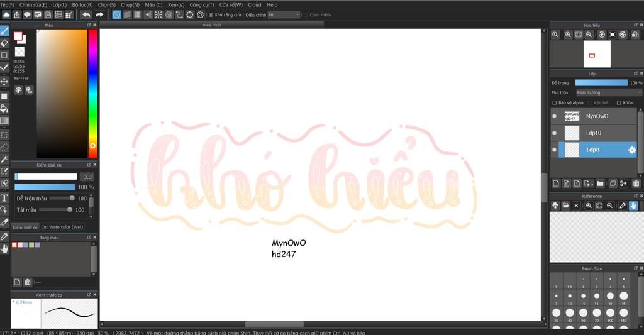Screen dimensions: 644x335
Task: Undock the Kiểm soát cọ panel
Action: 89,165
